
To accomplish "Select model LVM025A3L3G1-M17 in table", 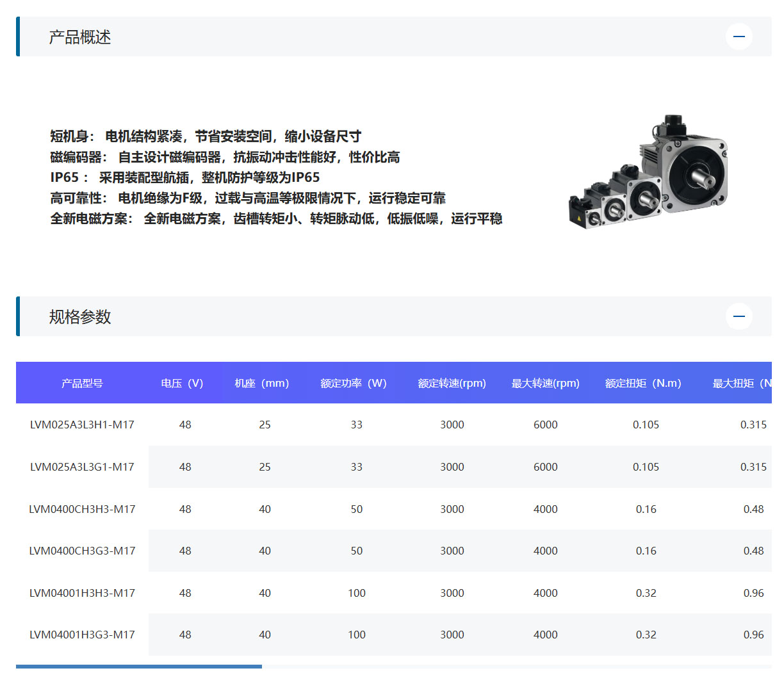I will 82,467.
